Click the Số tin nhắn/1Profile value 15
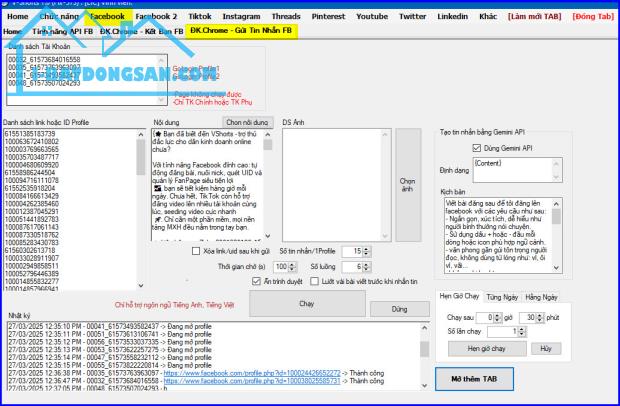 coord(353,251)
